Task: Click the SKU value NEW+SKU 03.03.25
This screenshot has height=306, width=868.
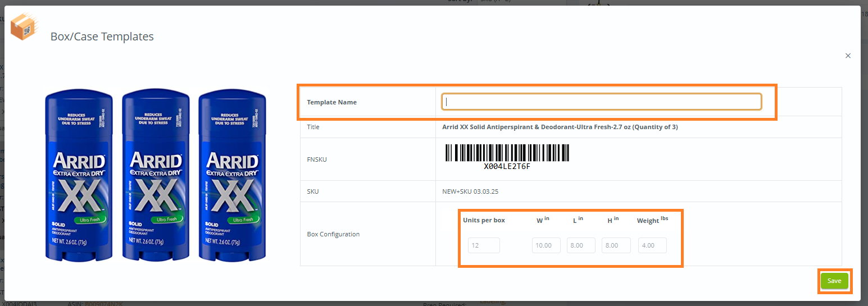Action: (470, 191)
